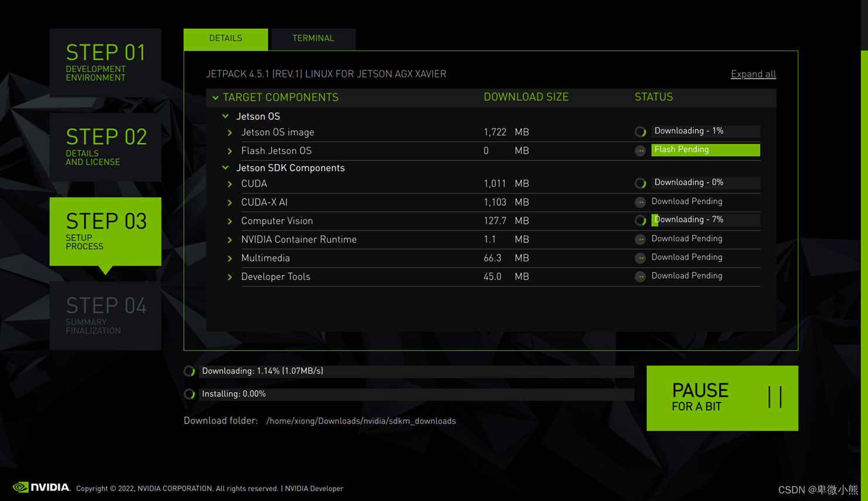This screenshot has height=501, width=868.
Task: Click the CUDA-X AI pending status icon
Action: point(640,202)
